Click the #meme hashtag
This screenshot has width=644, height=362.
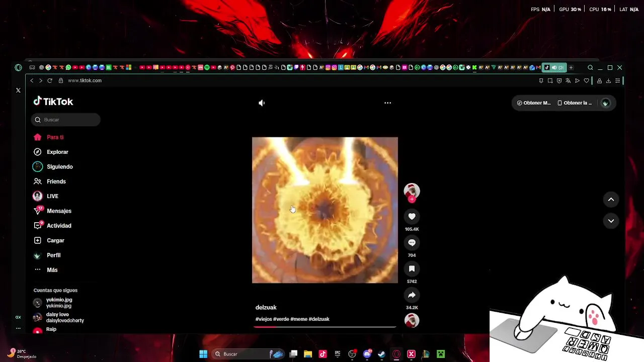299,319
